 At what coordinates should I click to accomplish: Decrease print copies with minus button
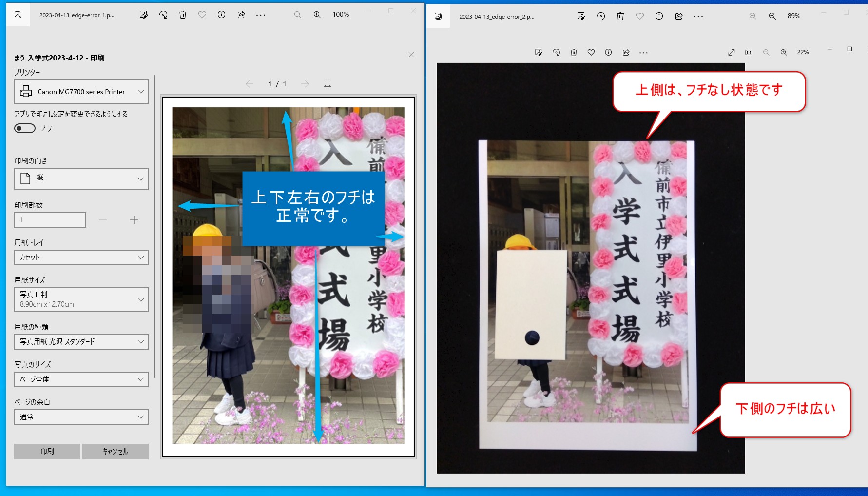point(103,220)
